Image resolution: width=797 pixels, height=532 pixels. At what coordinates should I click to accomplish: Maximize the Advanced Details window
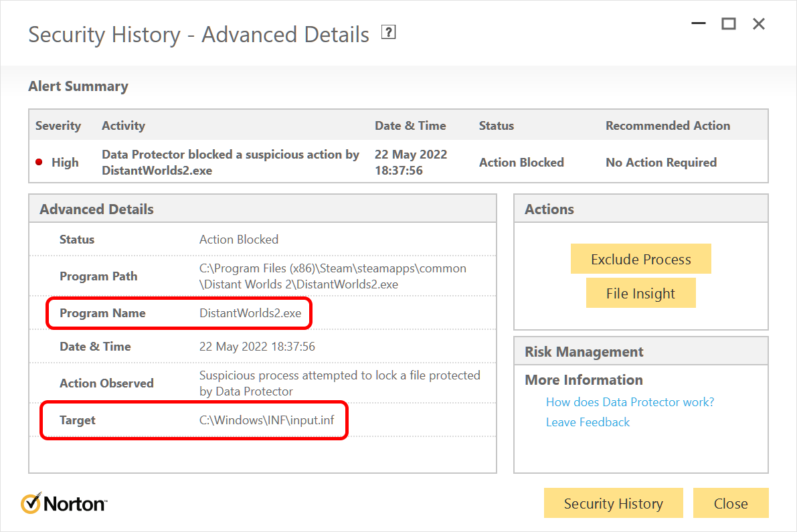click(728, 23)
